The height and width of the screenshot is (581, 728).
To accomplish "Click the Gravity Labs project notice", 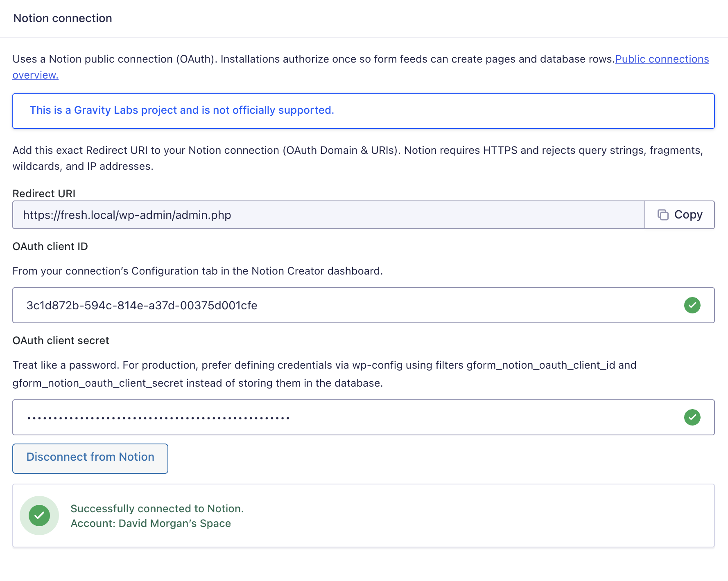I will click(364, 111).
